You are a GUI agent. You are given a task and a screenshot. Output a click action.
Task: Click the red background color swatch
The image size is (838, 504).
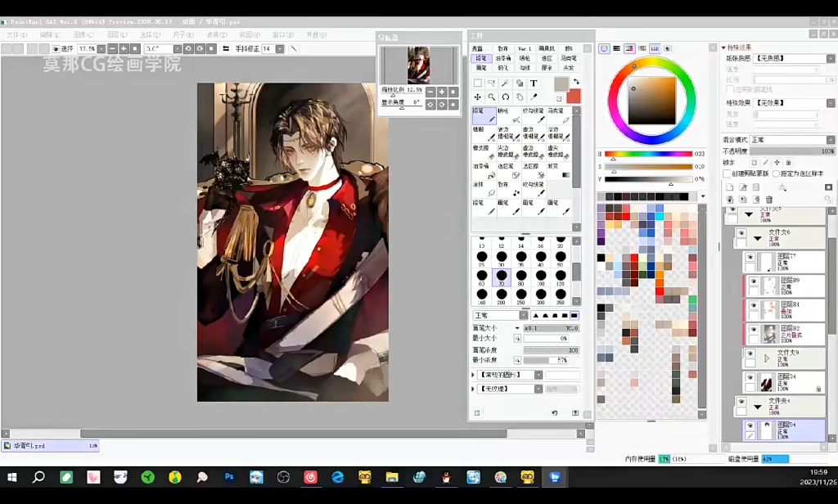pyautogui.click(x=574, y=97)
